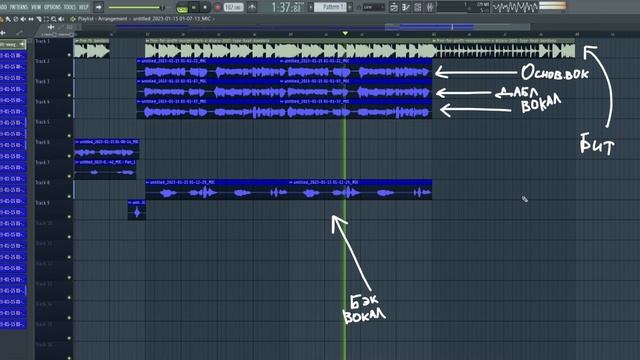The height and width of the screenshot is (360, 640).
Task: Click the third beat clip with quiet waveform on Track 1
Action: coord(504,49)
